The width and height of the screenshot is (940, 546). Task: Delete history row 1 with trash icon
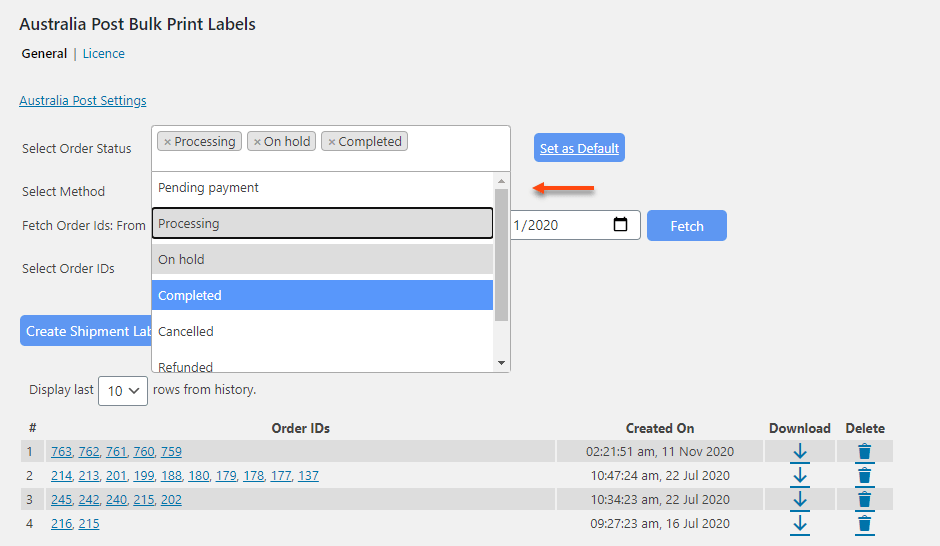tap(864, 452)
